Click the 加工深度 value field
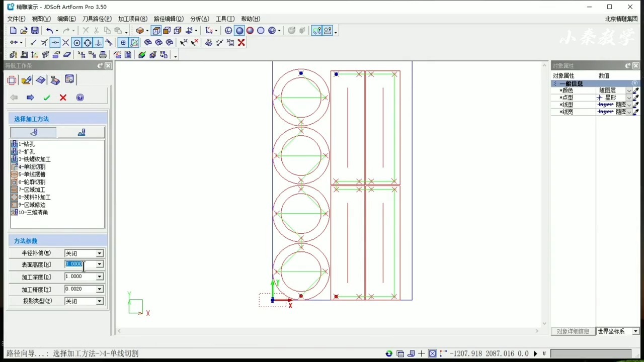 80,277
